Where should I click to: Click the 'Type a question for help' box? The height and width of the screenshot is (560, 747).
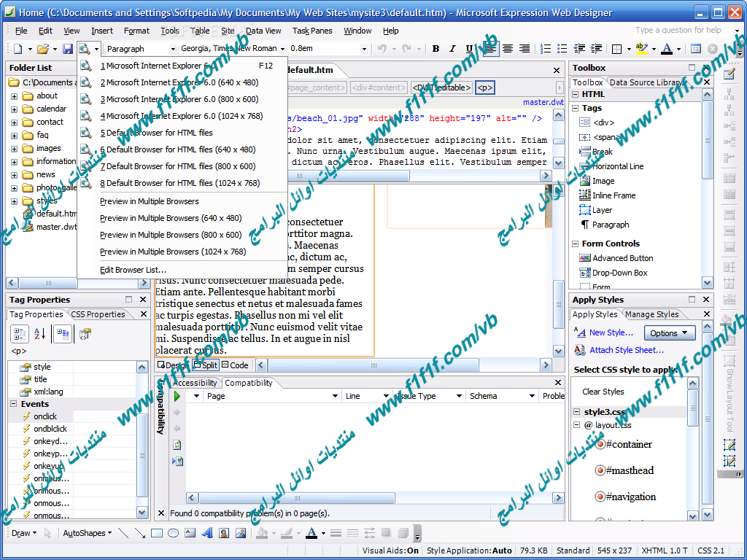[678, 30]
